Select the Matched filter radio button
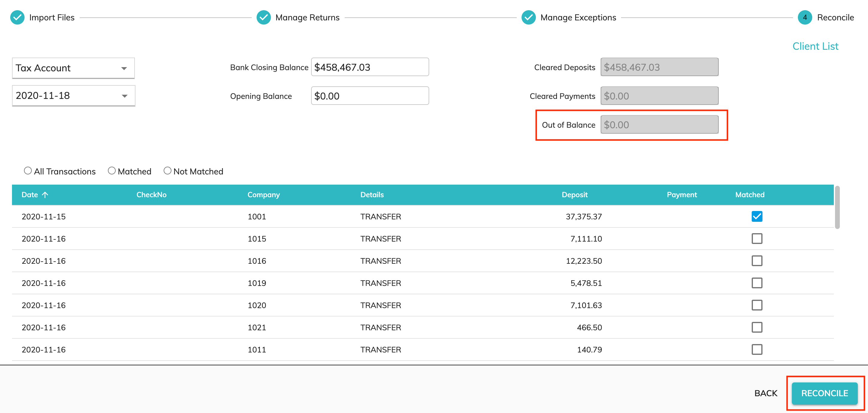The width and height of the screenshot is (868, 413). [x=111, y=171]
